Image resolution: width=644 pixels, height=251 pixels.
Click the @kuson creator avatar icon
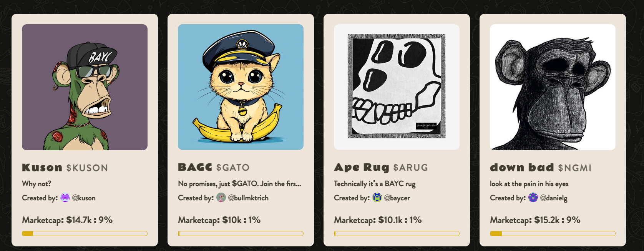coord(65,198)
